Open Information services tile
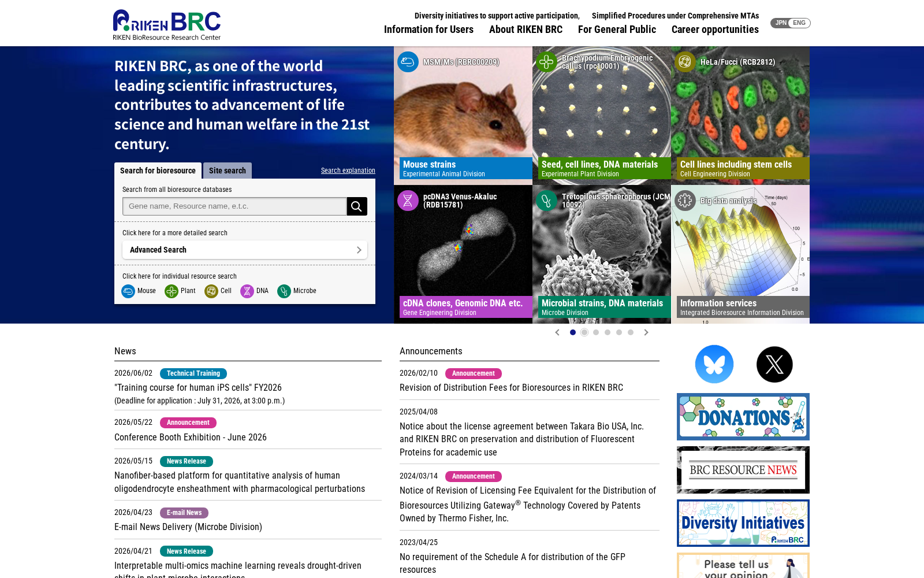The image size is (924, 578). coord(740,254)
